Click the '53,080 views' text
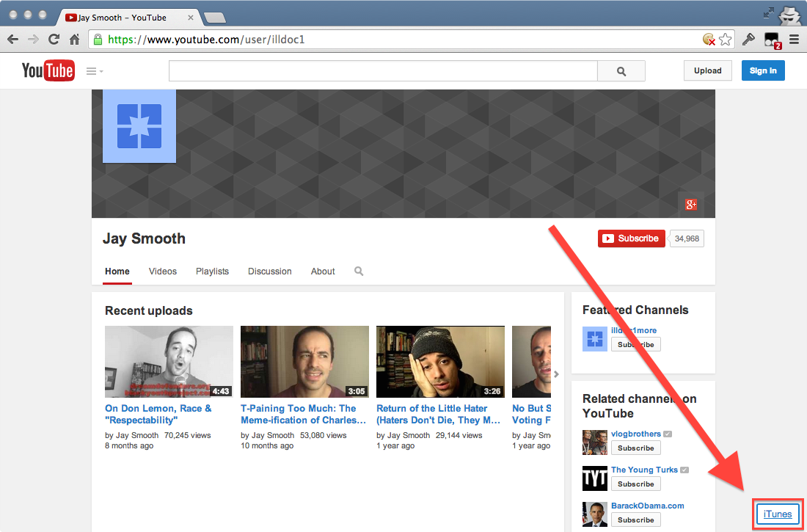 coord(324,435)
